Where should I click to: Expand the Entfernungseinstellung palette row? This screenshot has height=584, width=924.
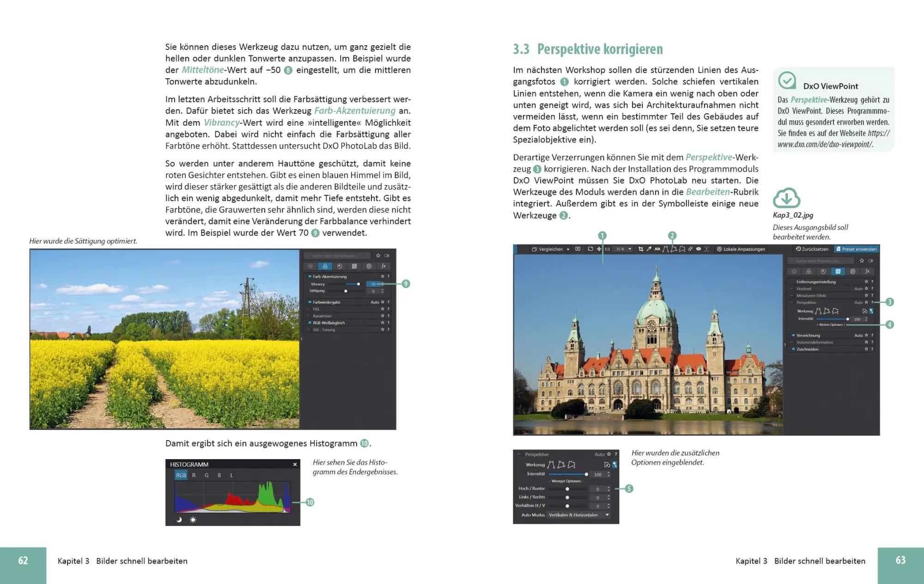point(832,282)
